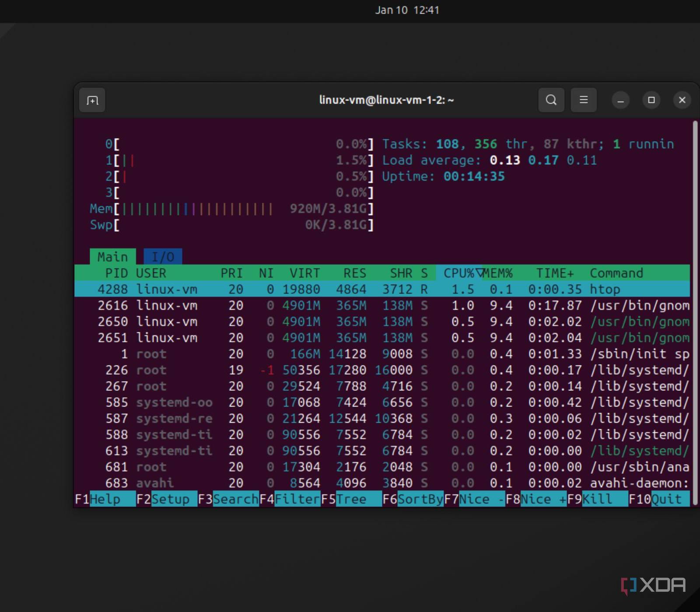This screenshot has width=700, height=612.
Task: Activate F4 Filter in the bottom bar
Action: click(290, 499)
